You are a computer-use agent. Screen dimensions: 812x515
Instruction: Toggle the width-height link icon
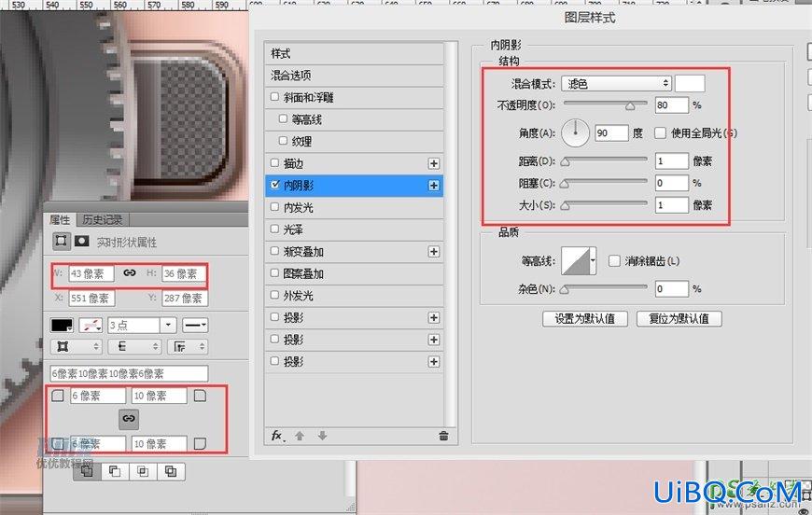130,272
